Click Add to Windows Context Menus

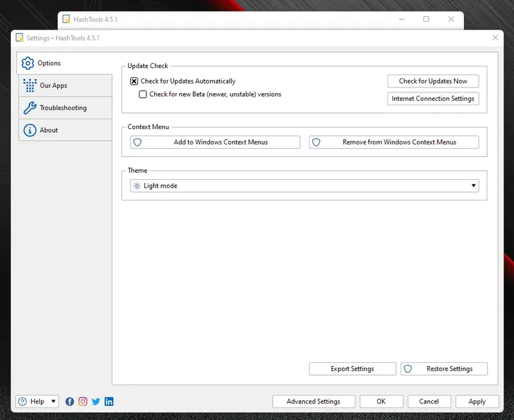215,142
